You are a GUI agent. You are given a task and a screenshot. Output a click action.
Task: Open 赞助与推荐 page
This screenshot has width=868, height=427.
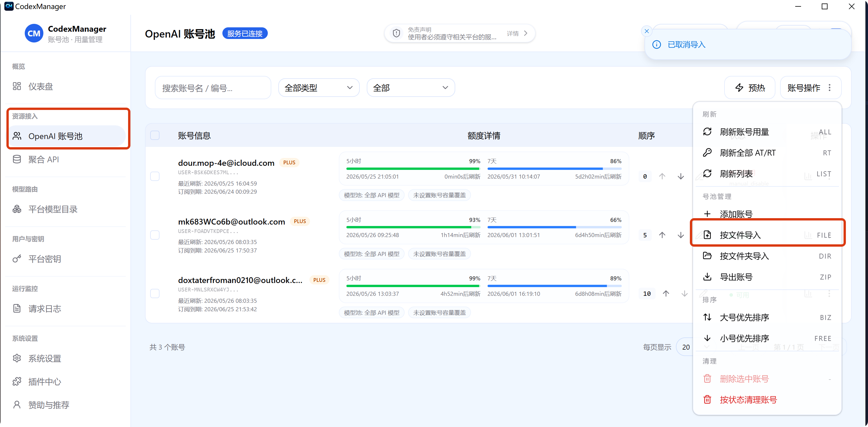click(x=66, y=404)
